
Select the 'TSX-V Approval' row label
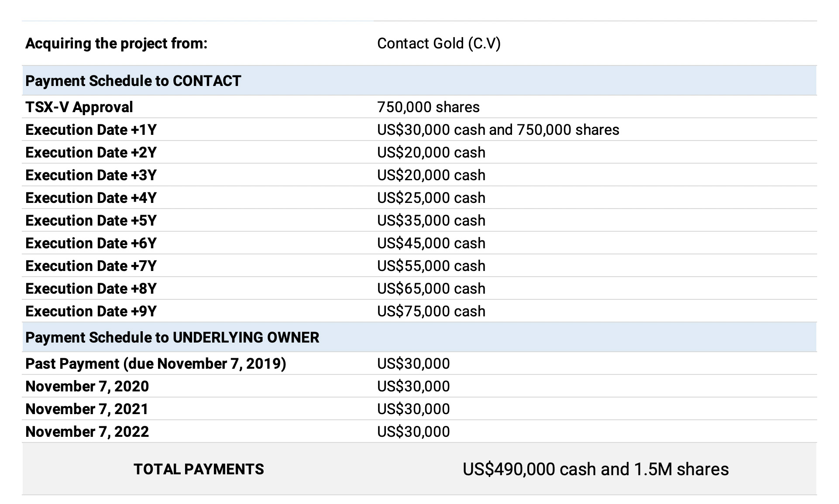[x=79, y=107]
